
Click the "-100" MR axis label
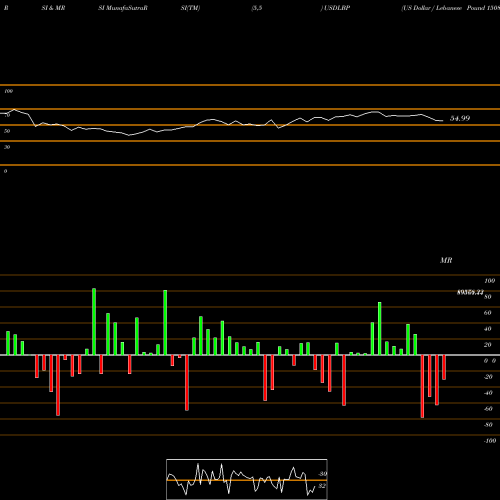point(490,441)
